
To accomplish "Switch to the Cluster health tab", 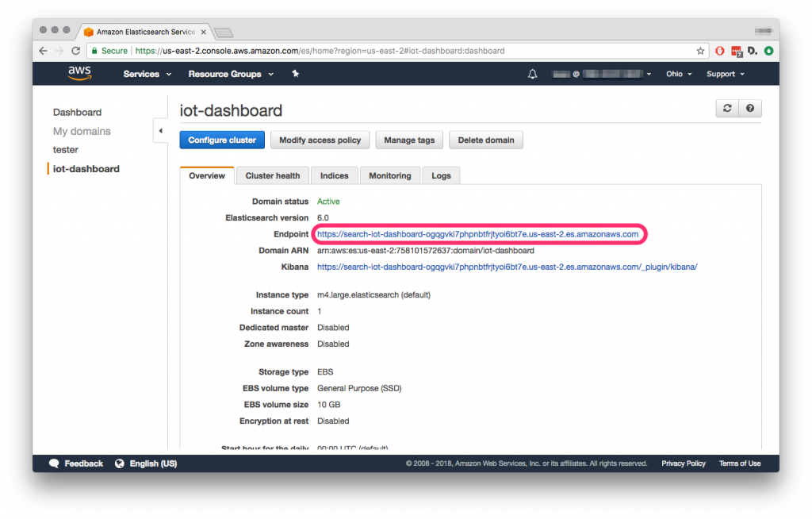I will [x=272, y=175].
